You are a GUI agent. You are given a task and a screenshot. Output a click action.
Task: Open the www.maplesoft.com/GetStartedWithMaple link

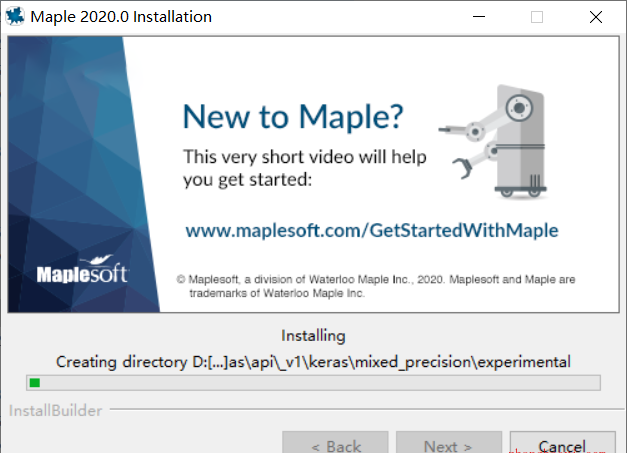[x=372, y=231]
